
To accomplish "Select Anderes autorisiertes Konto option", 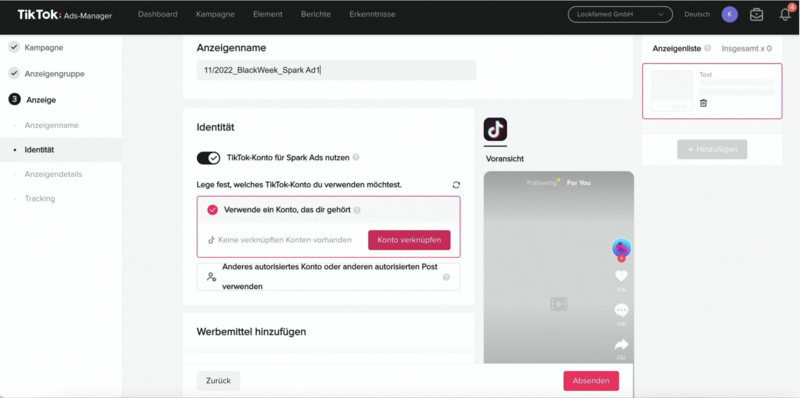I will click(x=329, y=277).
